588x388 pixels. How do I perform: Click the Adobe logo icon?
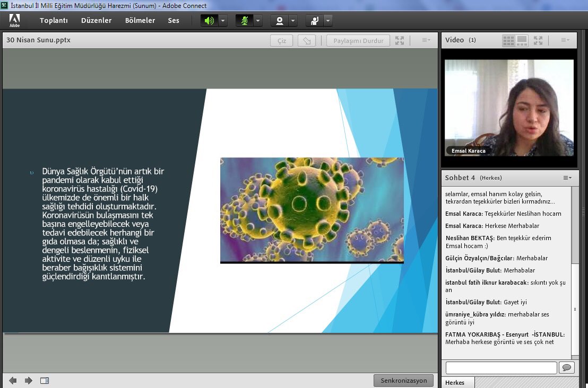(x=15, y=20)
